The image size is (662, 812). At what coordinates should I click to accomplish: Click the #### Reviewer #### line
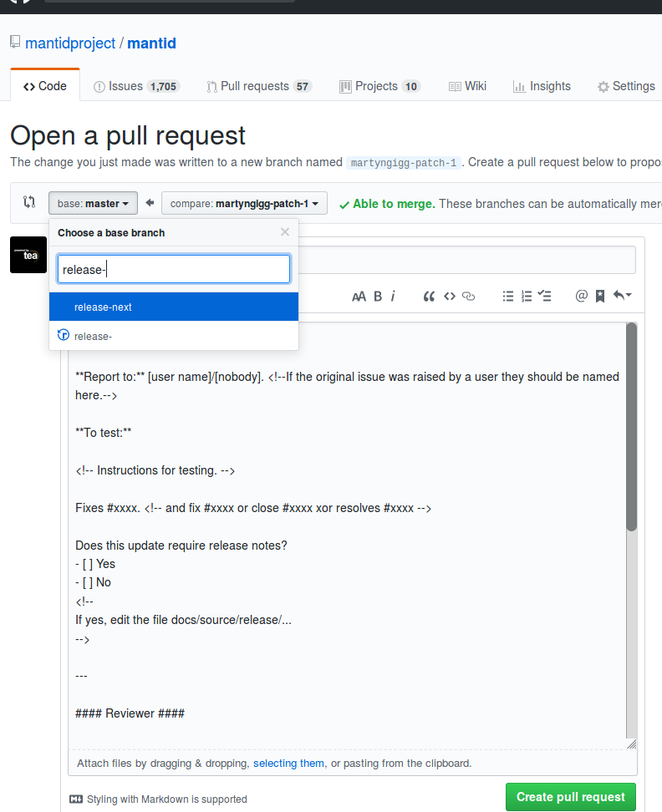pos(130,713)
